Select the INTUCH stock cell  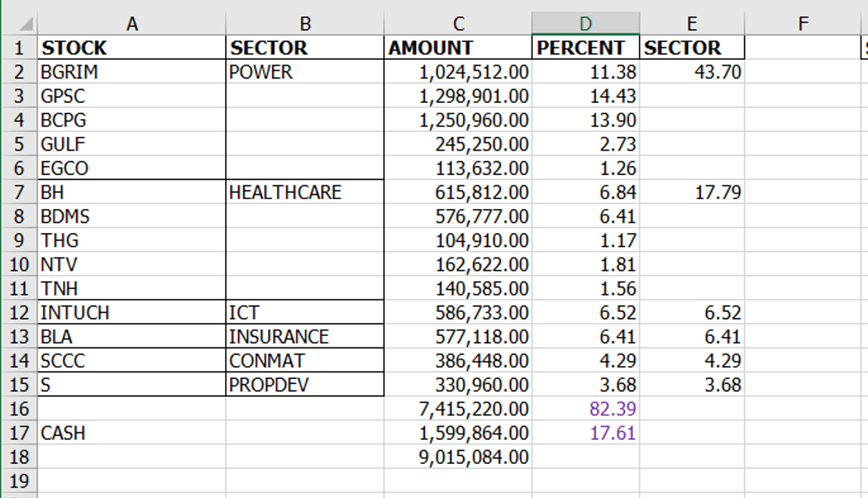click(132, 313)
